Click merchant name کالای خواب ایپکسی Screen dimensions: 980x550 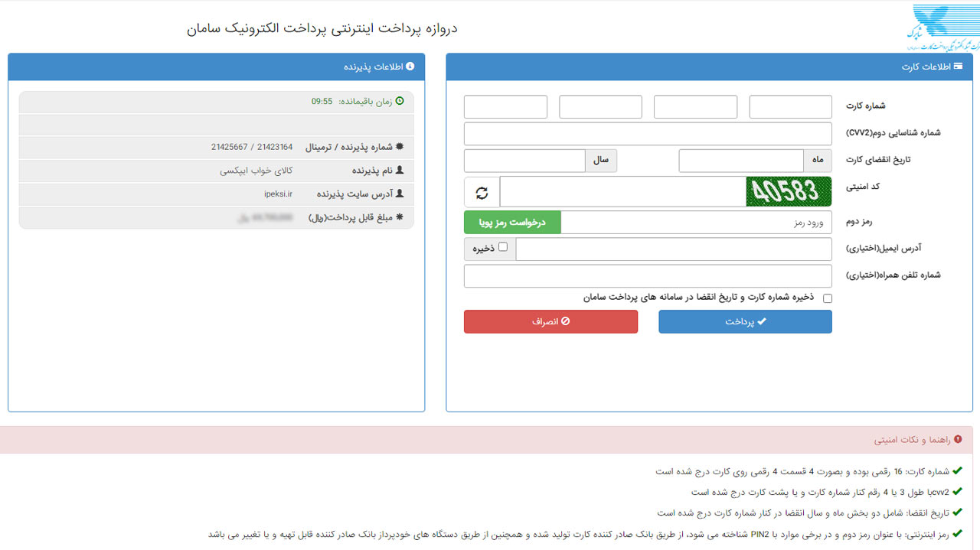256,171
